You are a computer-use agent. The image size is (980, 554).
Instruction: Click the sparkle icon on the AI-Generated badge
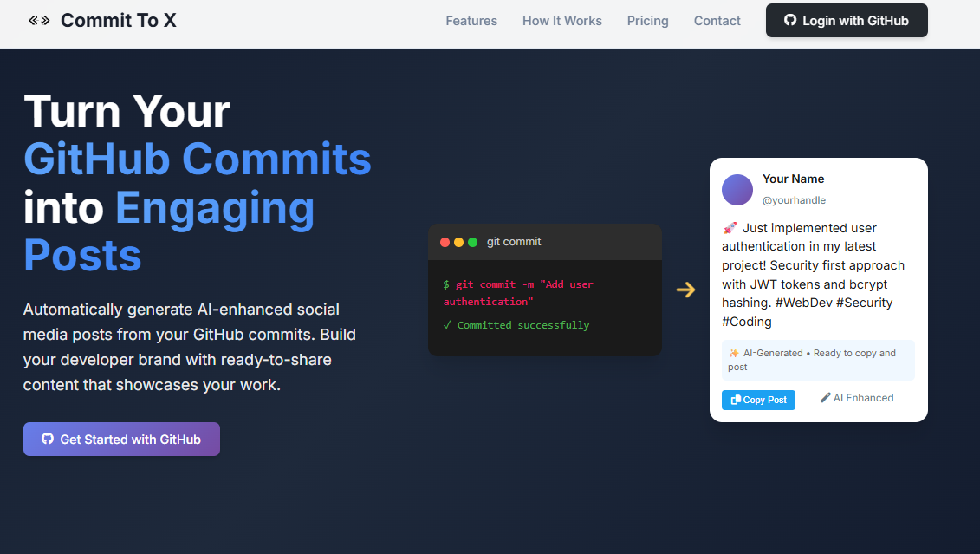[732, 353]
